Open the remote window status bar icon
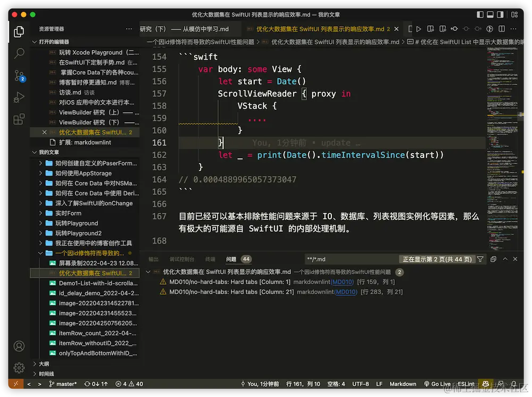Image resolution: width=532 pixels, height=397 pixels. [x=15, y=384]
